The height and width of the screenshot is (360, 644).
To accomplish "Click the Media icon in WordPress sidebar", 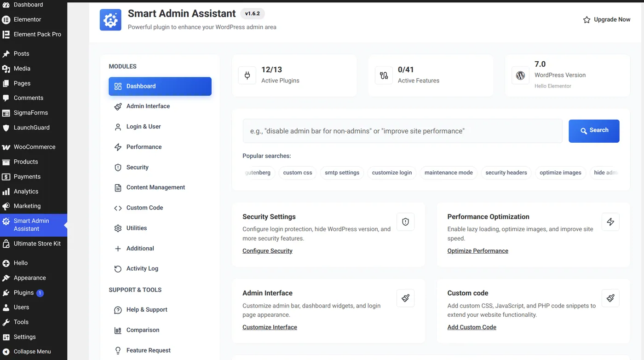I will point(6,69).
